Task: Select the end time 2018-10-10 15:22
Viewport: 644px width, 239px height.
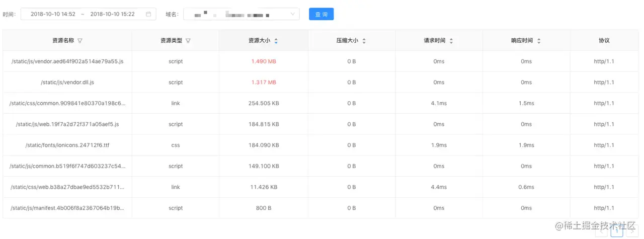Action: pyautogui.click(x=112, y=14)
